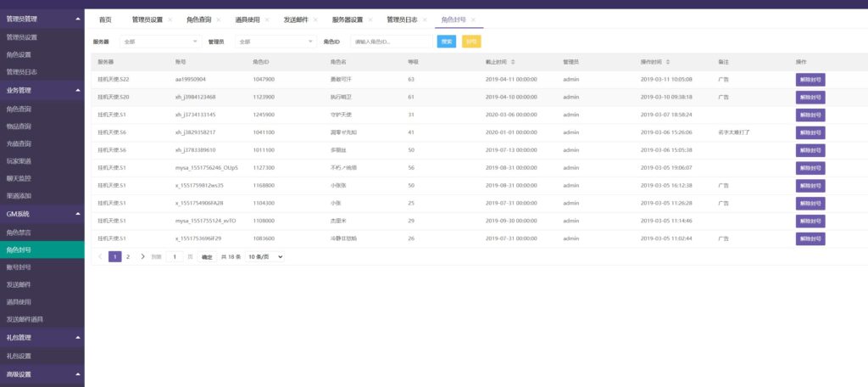Click 解除封号 for role ID 1245900
868x387 pixels.
[x=810, y=115]
